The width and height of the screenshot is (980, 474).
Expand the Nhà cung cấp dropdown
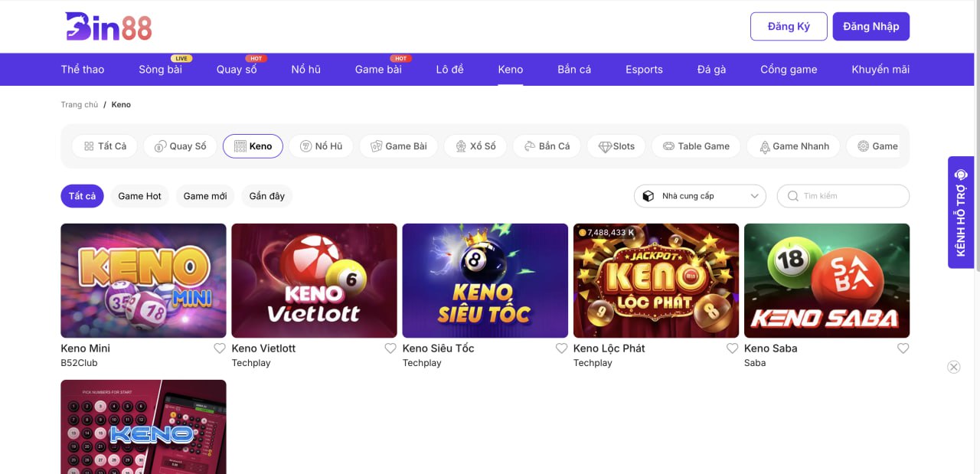(700, 196)
